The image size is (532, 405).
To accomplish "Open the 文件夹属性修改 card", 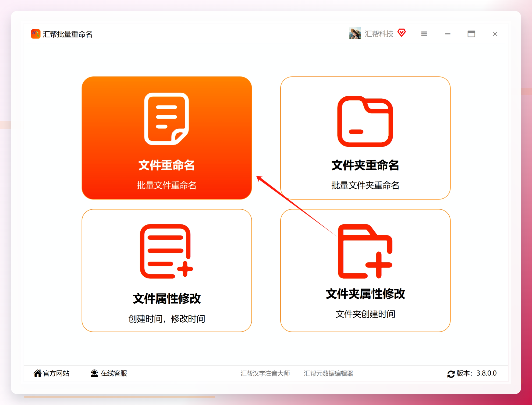I will tap(365, 270).
